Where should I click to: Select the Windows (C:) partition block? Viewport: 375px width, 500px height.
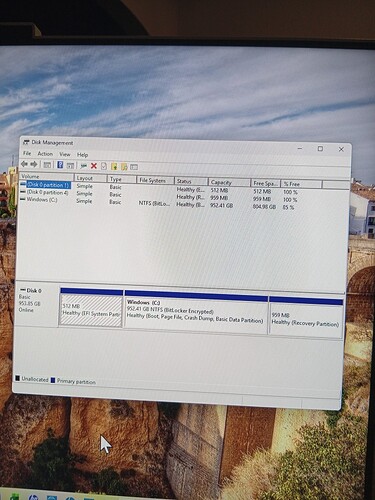click(x=196, y=313)
